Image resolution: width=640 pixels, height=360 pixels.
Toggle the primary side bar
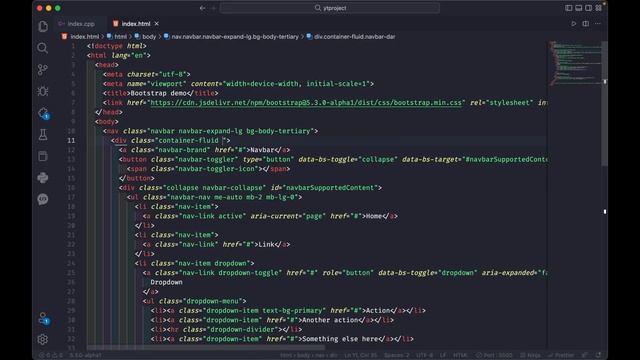[569, 8]
